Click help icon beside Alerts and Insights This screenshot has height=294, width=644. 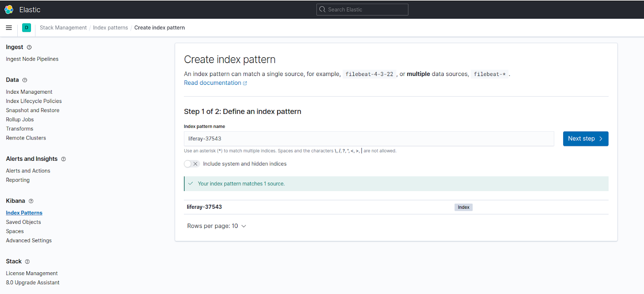64,159
